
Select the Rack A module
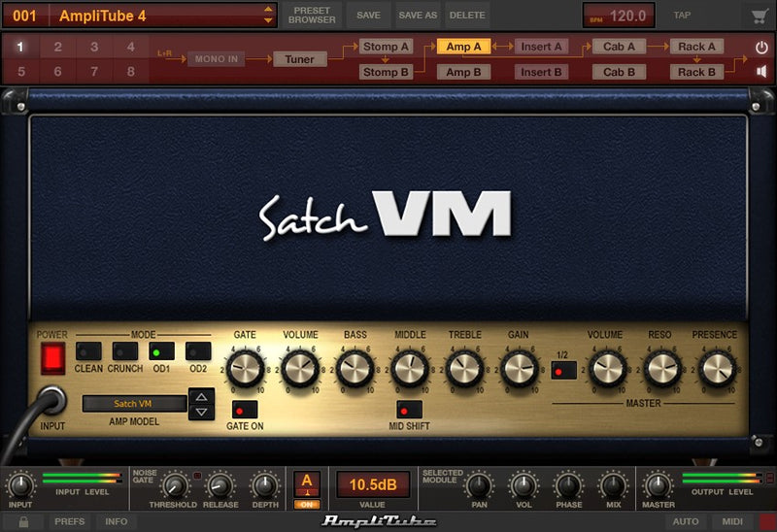[696, 47]
